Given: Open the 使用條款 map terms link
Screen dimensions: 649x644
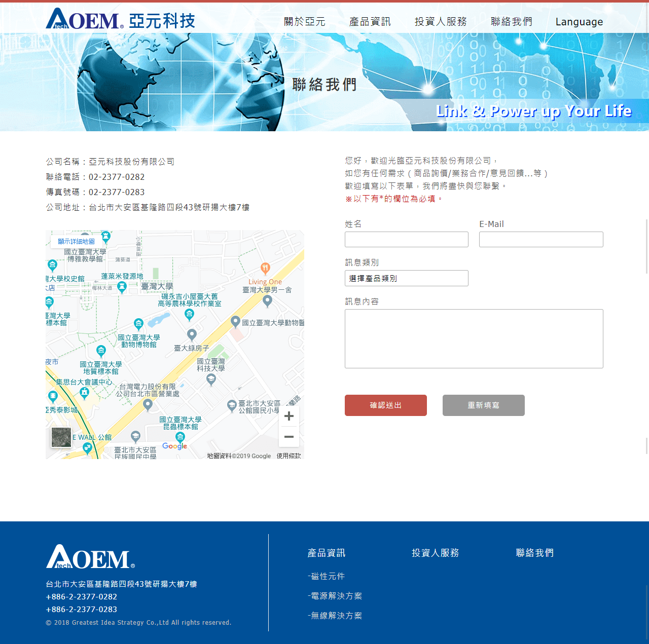Looking at the screenshot, I should click(289, 456).
